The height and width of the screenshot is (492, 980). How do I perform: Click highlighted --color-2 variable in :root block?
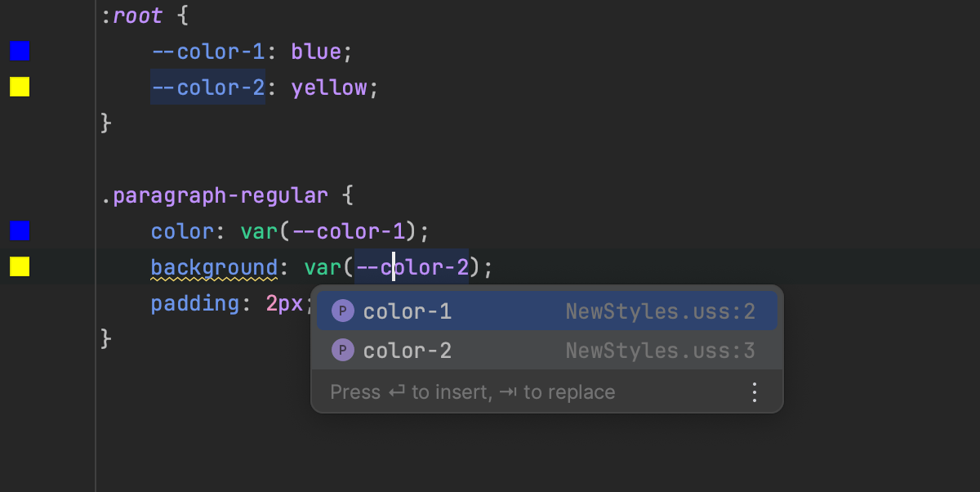click(x=207, y=87)
